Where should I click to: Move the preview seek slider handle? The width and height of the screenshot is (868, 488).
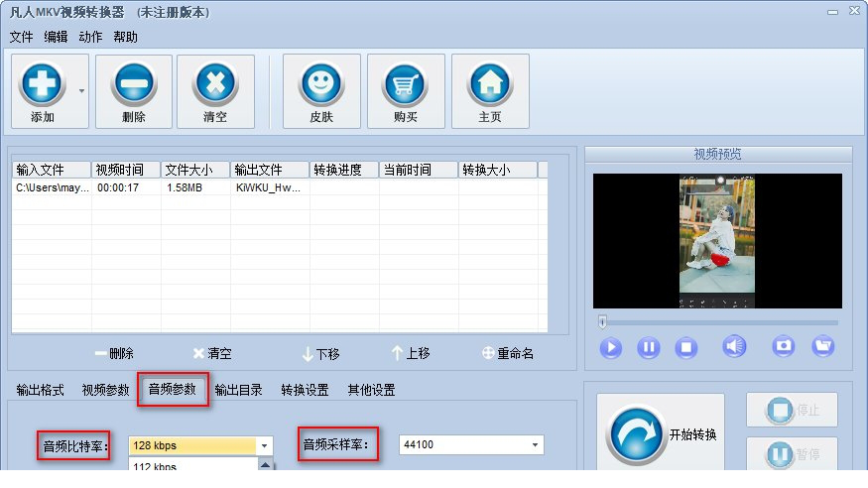pos(602,322)
